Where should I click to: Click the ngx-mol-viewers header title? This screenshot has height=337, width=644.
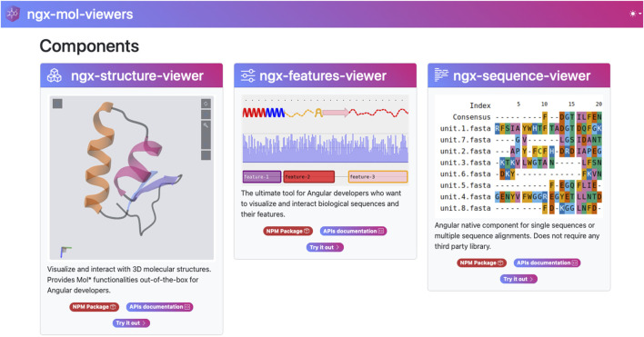click(x=80, y=15)
